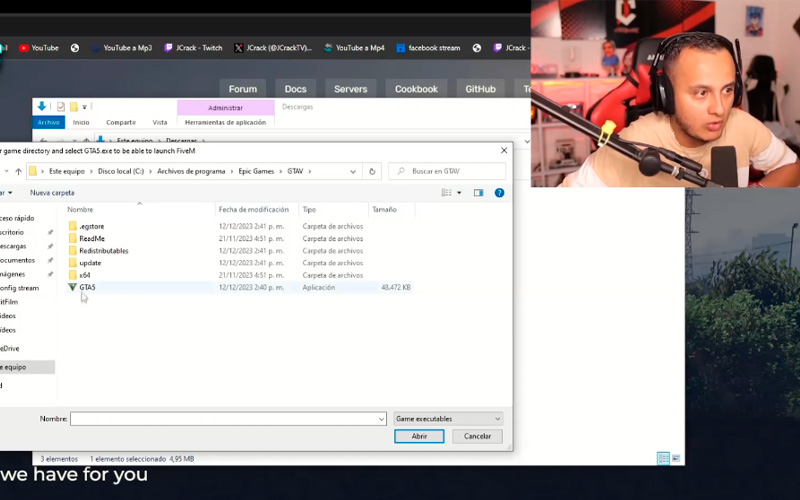Open the .egstore folder
The width and height of the screenshot is (800, 500).
92,227
